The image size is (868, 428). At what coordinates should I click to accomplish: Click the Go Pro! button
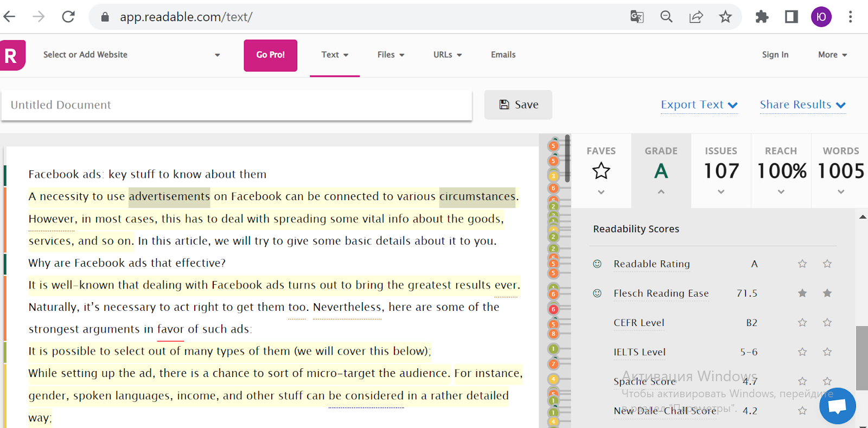[x=271, y=55]
